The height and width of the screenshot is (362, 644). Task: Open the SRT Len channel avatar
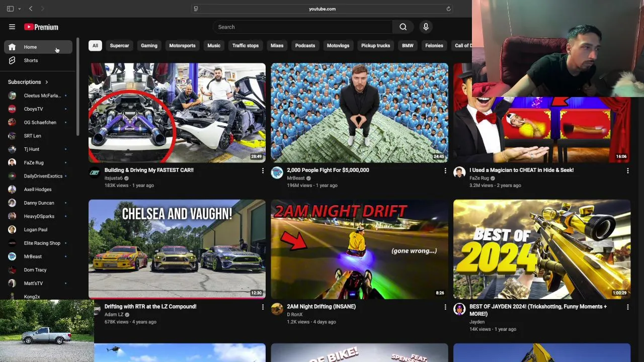click(12, 136)
